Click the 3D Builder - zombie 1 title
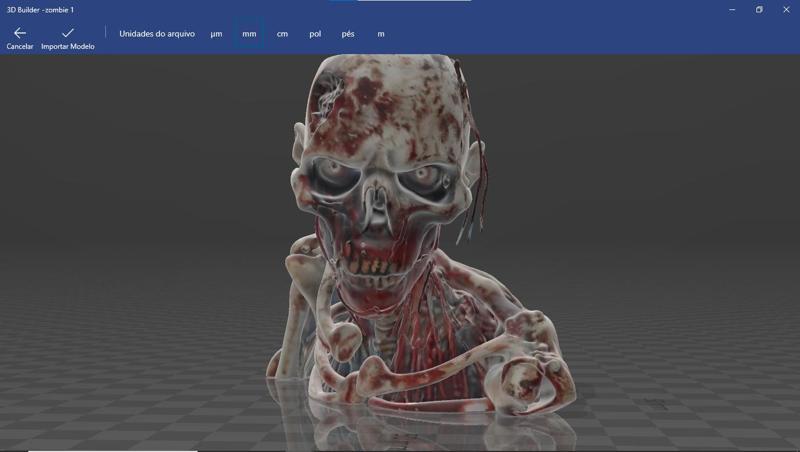This screenshot has height=452, width=800. point(40,10)
